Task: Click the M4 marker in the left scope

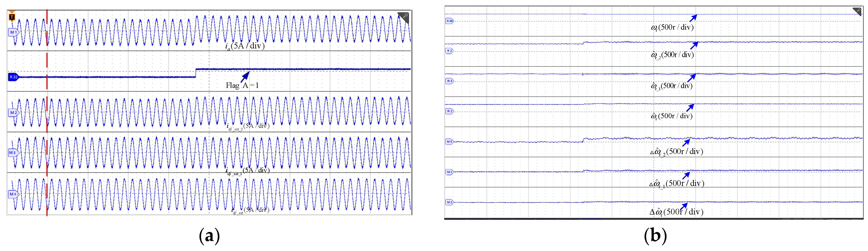Action: pyautogui.click(x=13, y=194)
